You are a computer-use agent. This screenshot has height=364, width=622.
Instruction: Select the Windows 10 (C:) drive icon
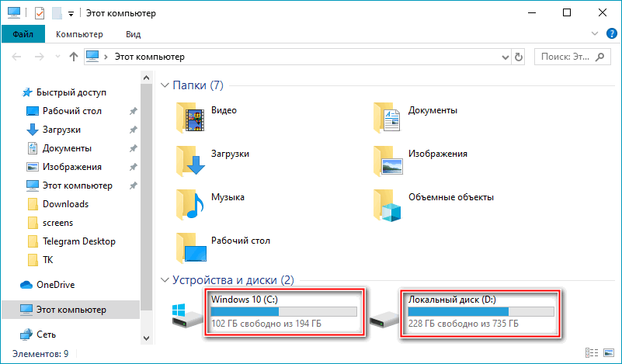tap(188, 316)
